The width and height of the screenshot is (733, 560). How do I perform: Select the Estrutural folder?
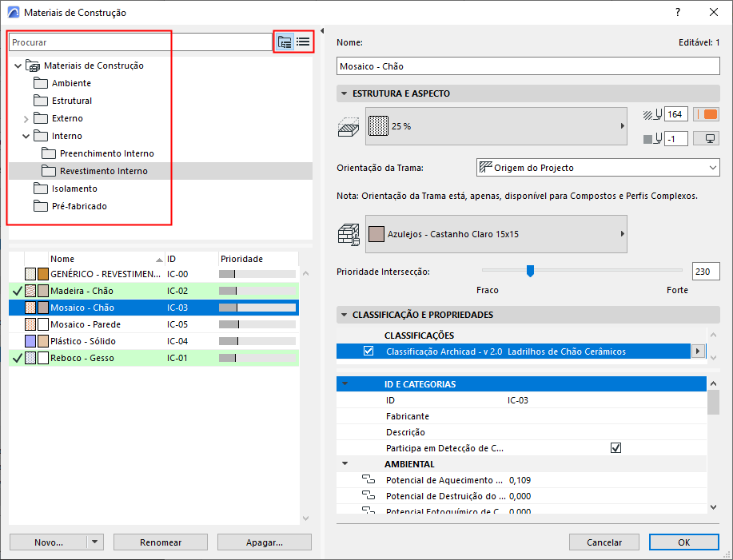71,101
